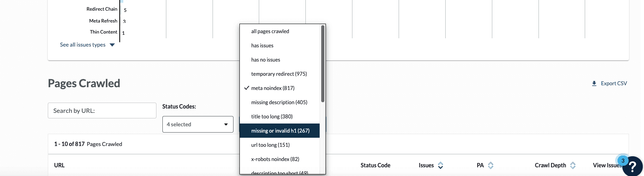Sort by PA column arrows
The height and width of the screenshot is (176, 644).
[491, 165]
